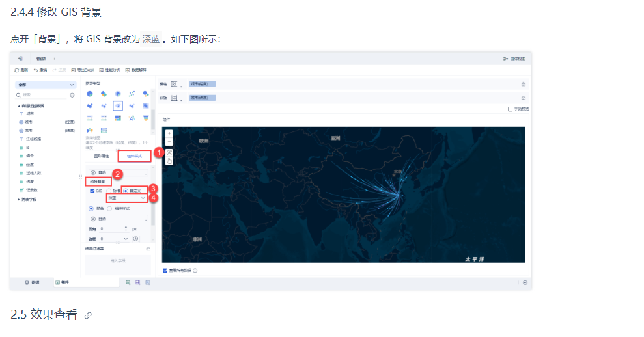This screenshot has height=337, width=644.
Task: Choose the candlestick-style chart icon in last row
Action: point(90,130)
